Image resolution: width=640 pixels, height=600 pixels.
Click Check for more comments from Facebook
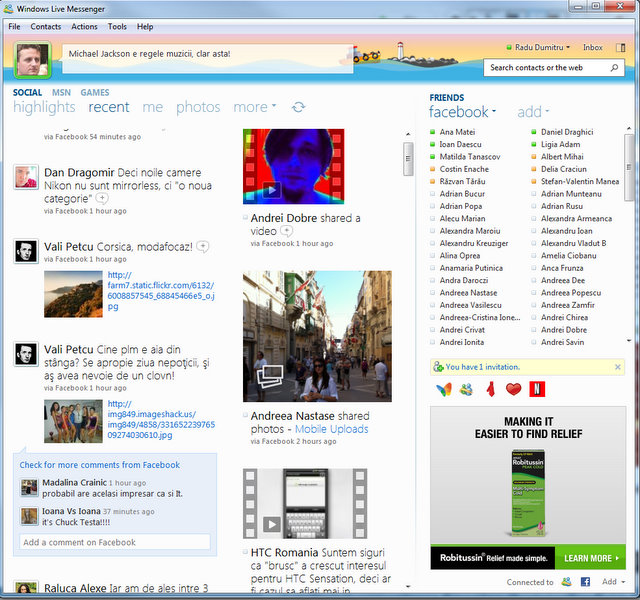[x=100, y=465]
